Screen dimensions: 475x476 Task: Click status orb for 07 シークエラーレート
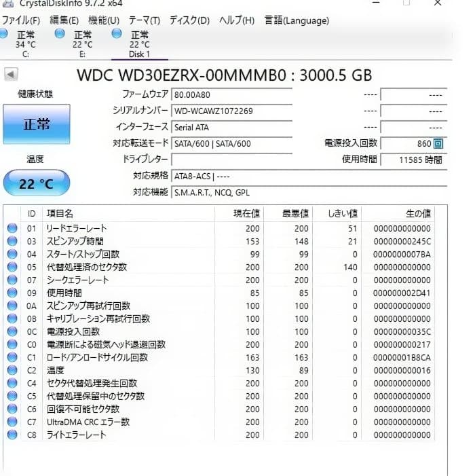click(12, 280)
